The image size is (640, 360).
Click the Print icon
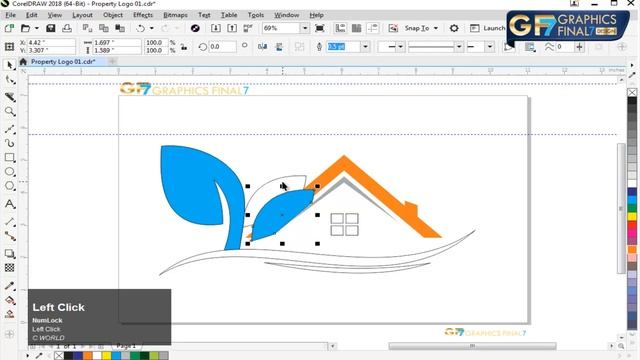[x=67, y=28]
